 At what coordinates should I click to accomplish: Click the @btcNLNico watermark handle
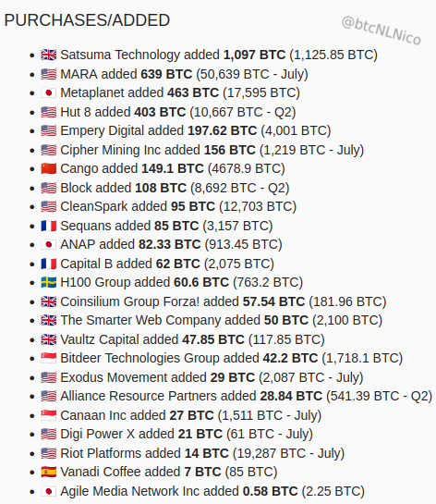tap(381, 31)
